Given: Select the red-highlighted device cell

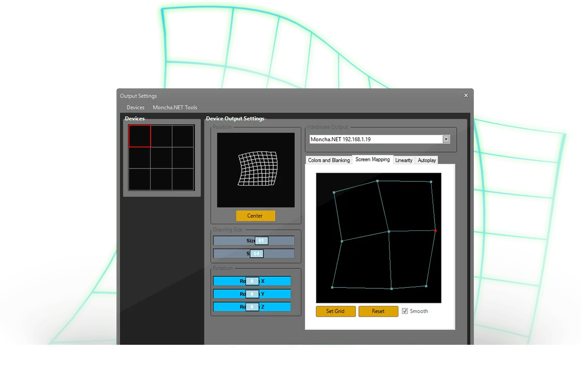Looking at the screenshot, I should click(140, 136).
